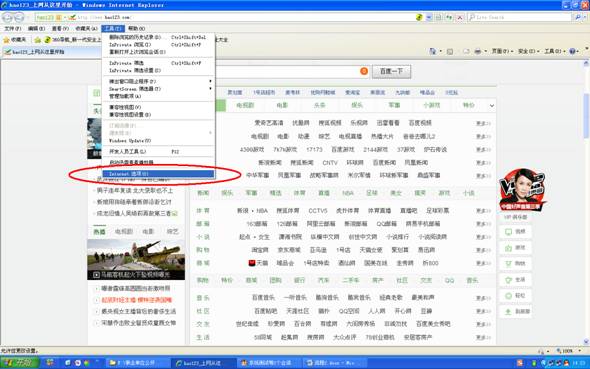Click the scrollbar up arrow

586,64
